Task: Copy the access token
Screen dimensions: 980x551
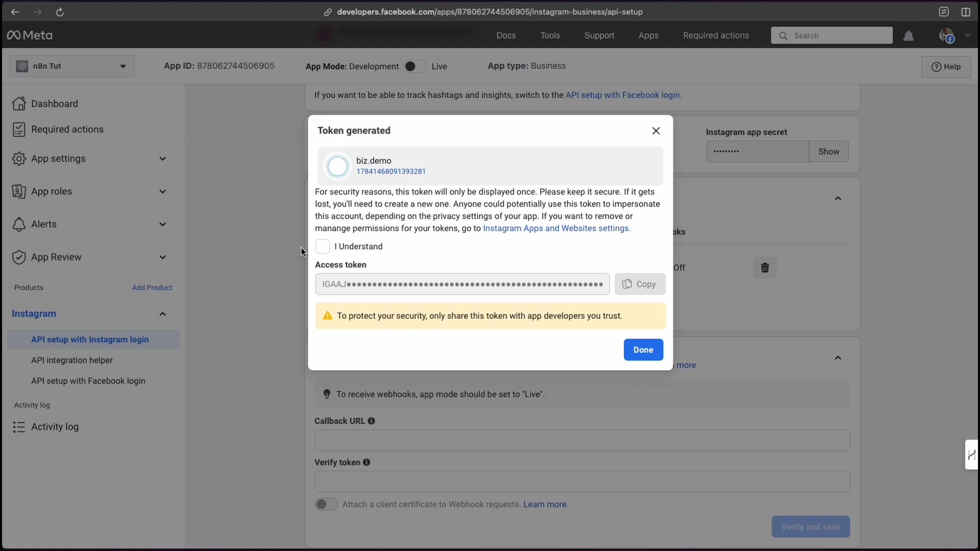Action: 640,284
